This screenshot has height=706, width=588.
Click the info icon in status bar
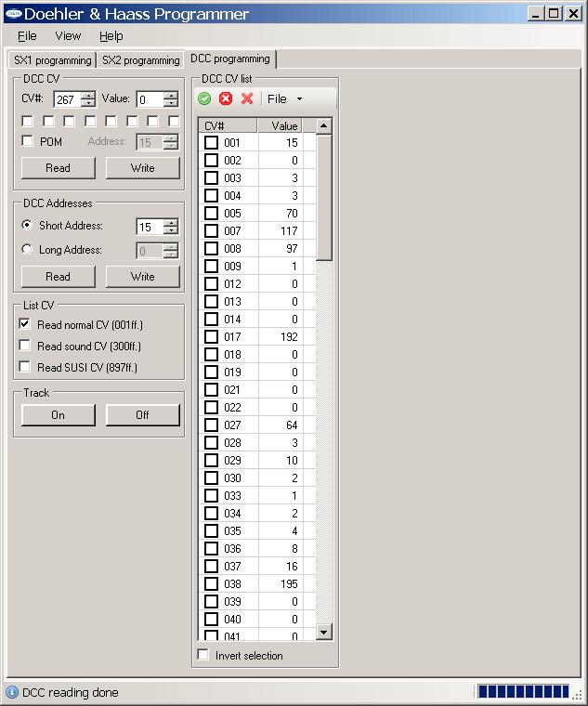coord(12,692)
